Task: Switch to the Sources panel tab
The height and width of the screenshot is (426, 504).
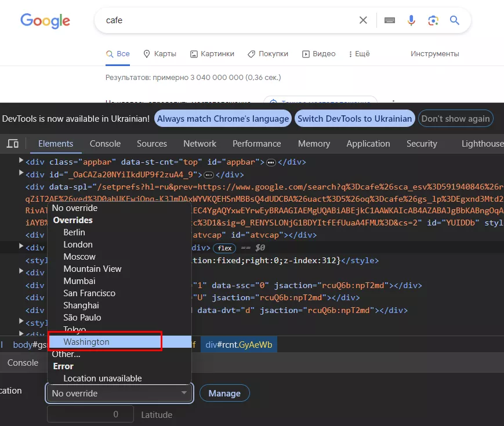Action: coord(152,144)
